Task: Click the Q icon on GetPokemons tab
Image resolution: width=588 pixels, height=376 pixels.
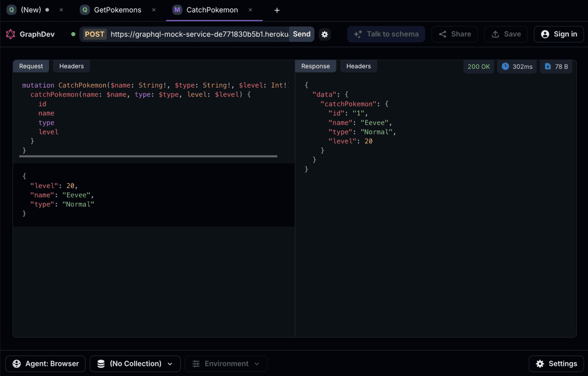Action: [85, 10]
